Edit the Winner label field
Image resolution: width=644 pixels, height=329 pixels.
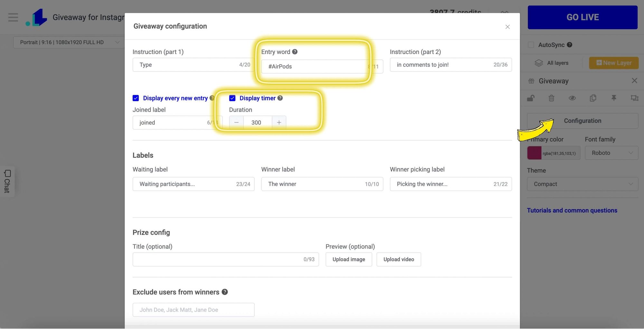tap(322, 184)
